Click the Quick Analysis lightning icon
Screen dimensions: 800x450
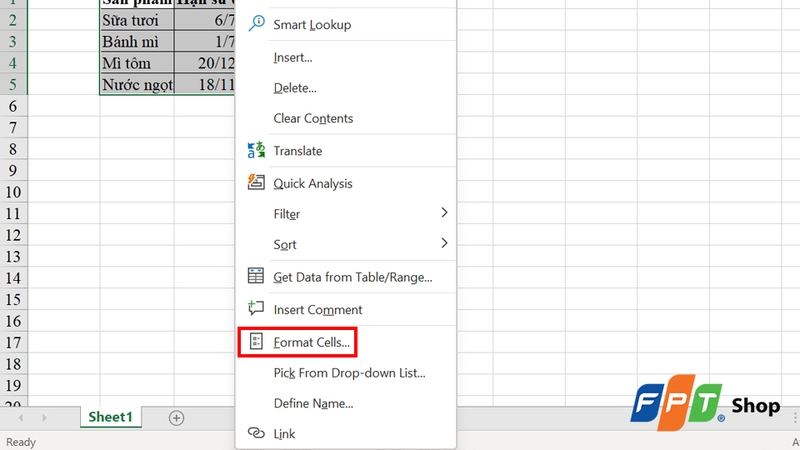(256, 183)
